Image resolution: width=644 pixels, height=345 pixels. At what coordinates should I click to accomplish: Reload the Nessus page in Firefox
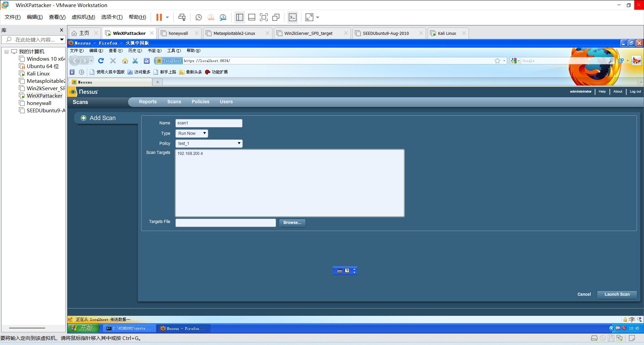[x=101, y=61]
